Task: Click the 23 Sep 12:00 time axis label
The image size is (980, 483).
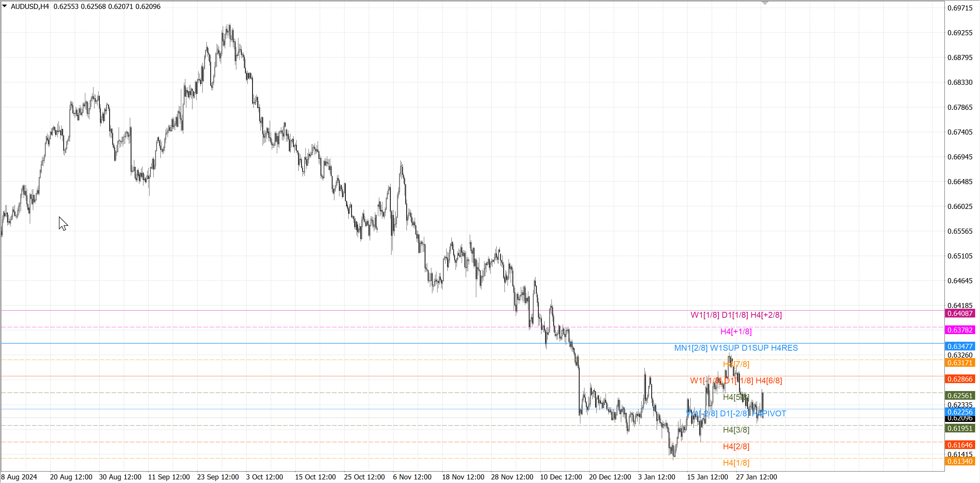Action: 218,477
